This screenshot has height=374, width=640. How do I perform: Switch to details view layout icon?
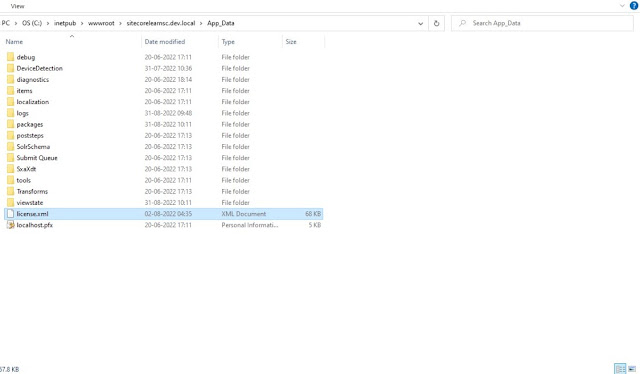tap(620, 369)
